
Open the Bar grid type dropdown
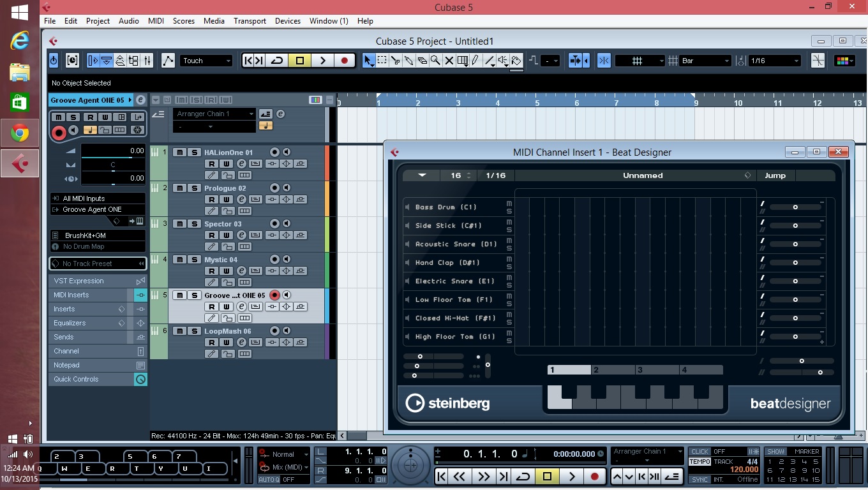(706, 61)
